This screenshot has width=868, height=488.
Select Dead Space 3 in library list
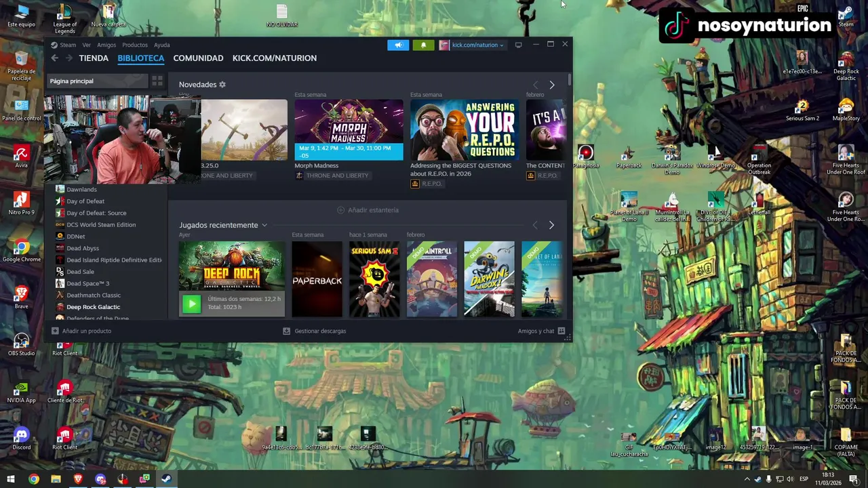[x=87, y=283]
